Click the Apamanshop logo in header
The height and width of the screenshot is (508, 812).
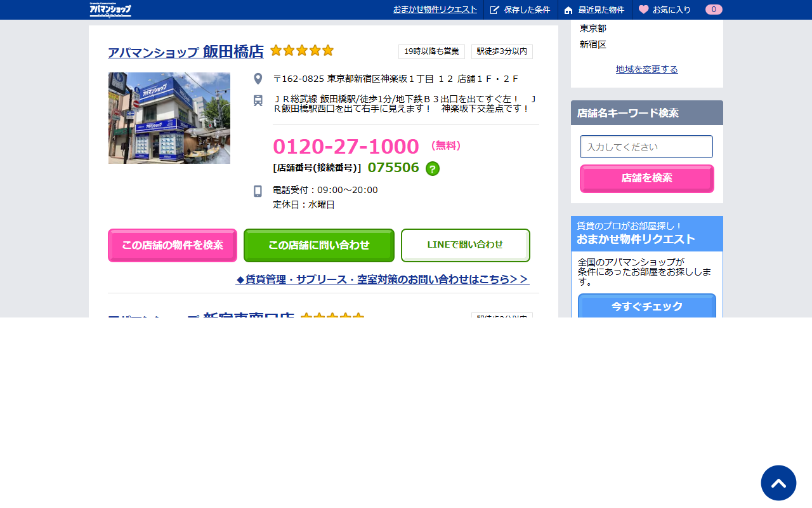[x=110, y=10]
